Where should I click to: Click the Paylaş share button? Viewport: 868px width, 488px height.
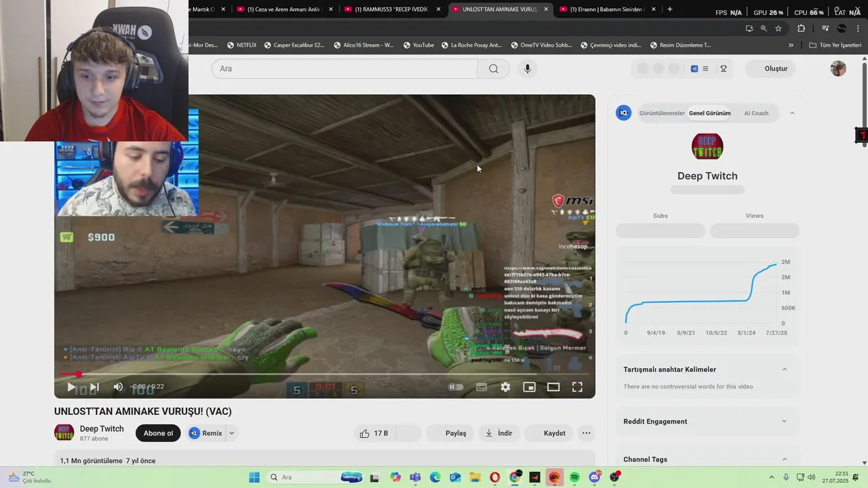point(452,433)
